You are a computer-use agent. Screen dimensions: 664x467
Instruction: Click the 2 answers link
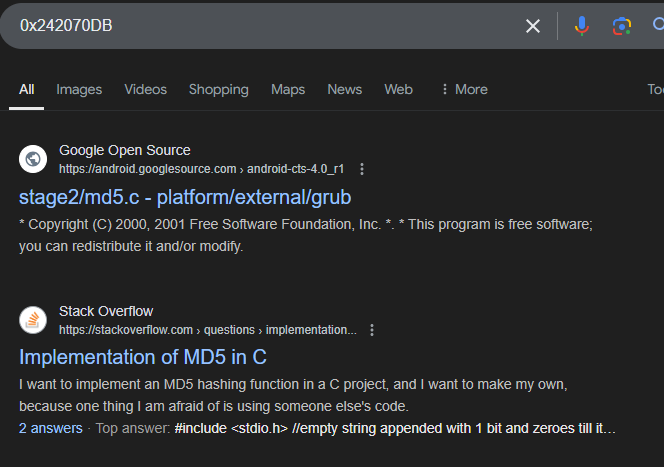click(x=50, y=428)
